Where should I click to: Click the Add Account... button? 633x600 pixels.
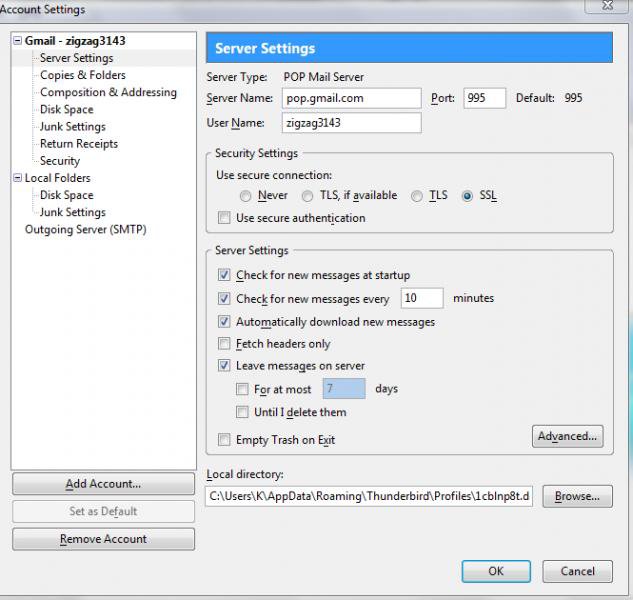pos(103,484)
